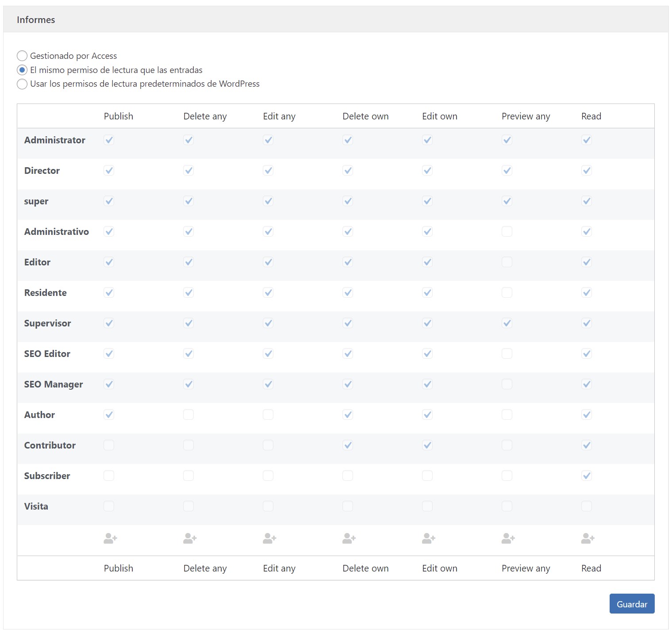Image resolution: width=672 pixels, height=633 pixels.
Task: Toggle Editor Edit own checkbox
Action: [427, 262]
